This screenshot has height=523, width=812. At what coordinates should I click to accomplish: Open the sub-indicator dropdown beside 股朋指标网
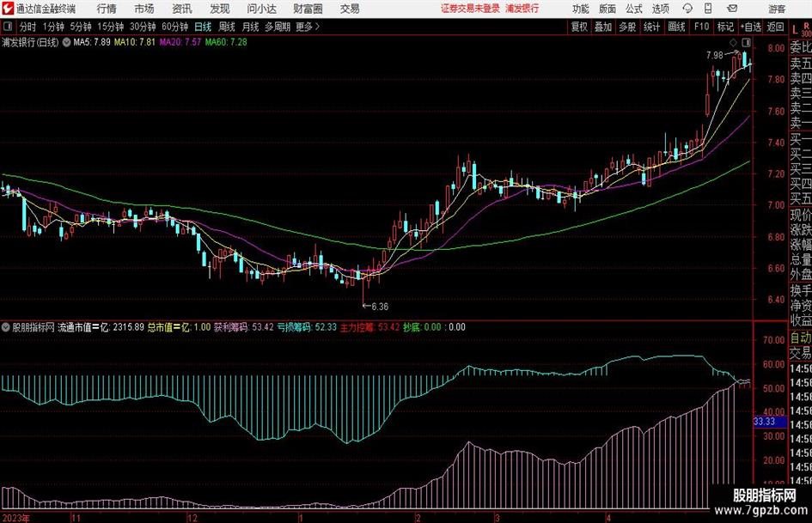point(6,327)
